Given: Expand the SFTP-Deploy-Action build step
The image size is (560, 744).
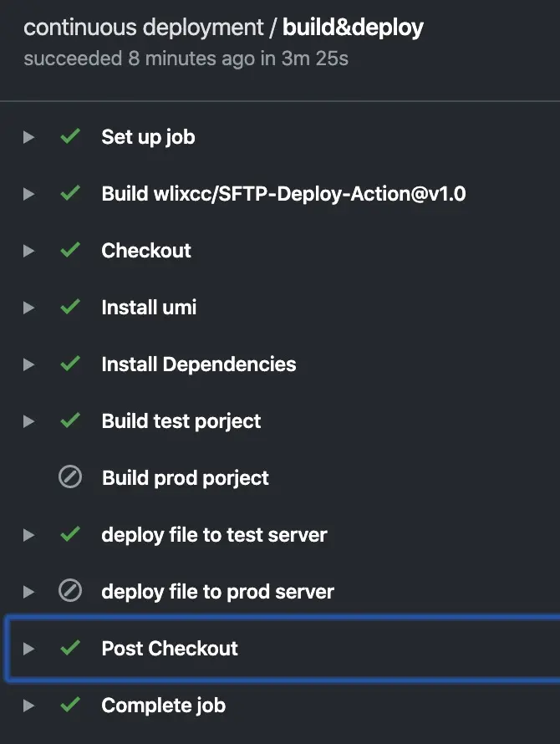Looking at the screenshot, I should click(29, 194).
